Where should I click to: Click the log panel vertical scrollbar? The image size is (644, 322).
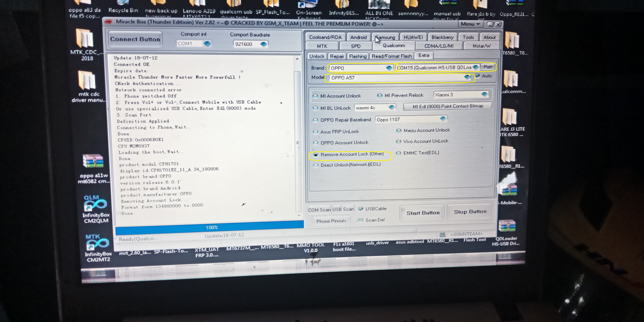point(298,143)
